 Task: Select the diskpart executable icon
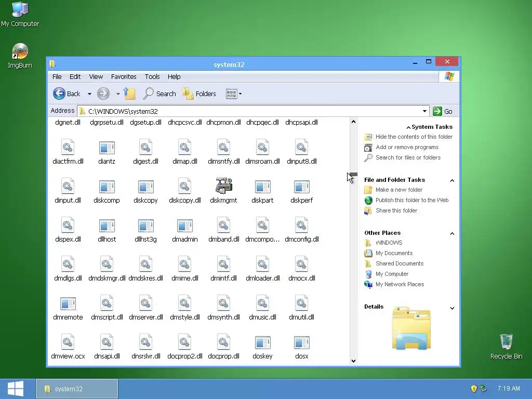[262, 187]
